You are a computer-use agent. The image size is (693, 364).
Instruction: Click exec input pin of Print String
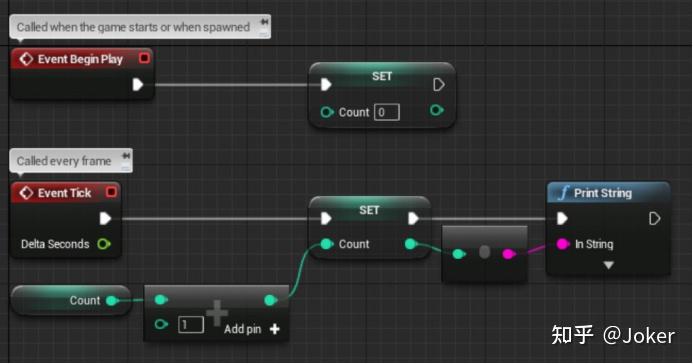click(x=562, y=219)
